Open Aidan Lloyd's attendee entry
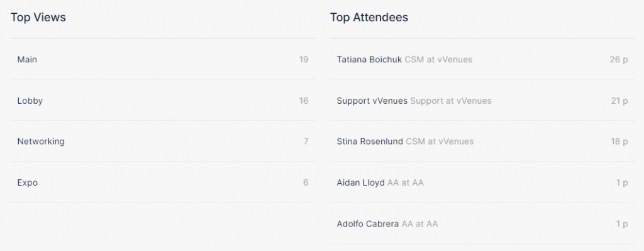 point(482,182)
